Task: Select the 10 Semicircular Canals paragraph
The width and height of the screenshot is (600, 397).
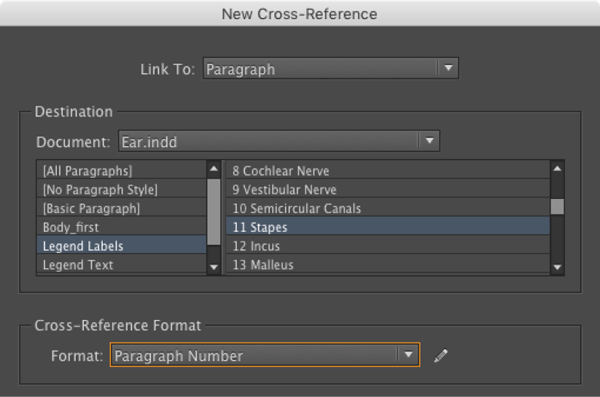Action: (x=388, y=208)
